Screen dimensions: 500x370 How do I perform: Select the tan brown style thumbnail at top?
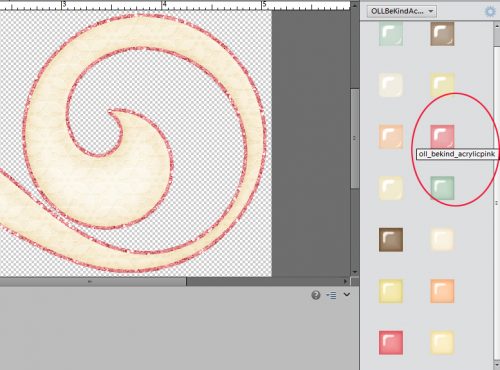tap(442, 34)
